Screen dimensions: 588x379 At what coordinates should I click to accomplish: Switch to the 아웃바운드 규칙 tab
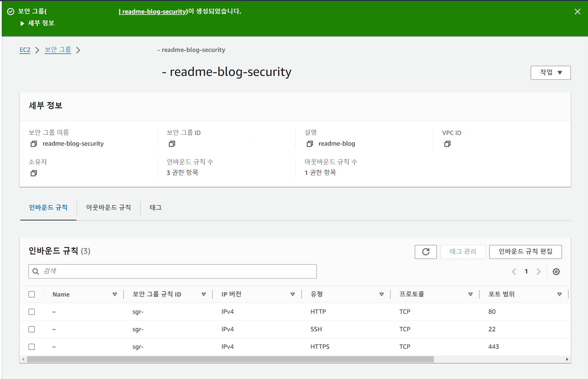click(108, 208)
